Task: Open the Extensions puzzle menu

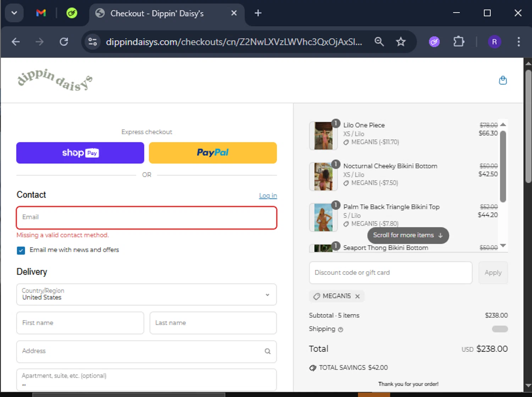Action: (459, 42)
